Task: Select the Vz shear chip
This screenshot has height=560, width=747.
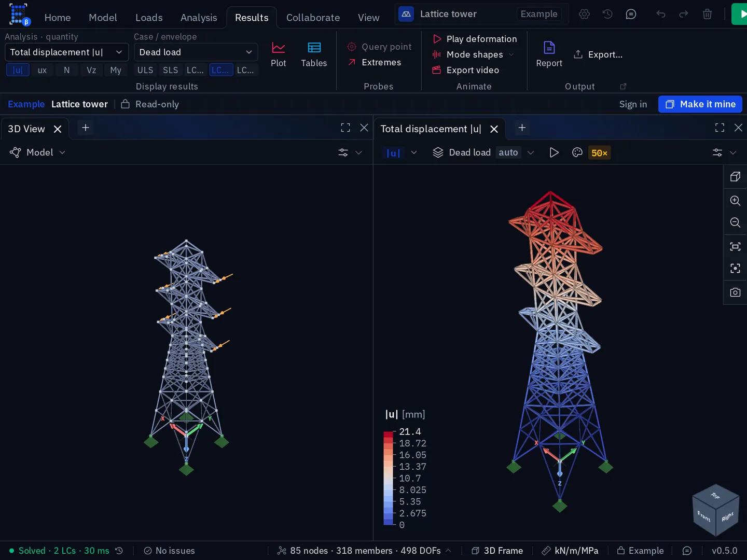Action: pos(91,70)
